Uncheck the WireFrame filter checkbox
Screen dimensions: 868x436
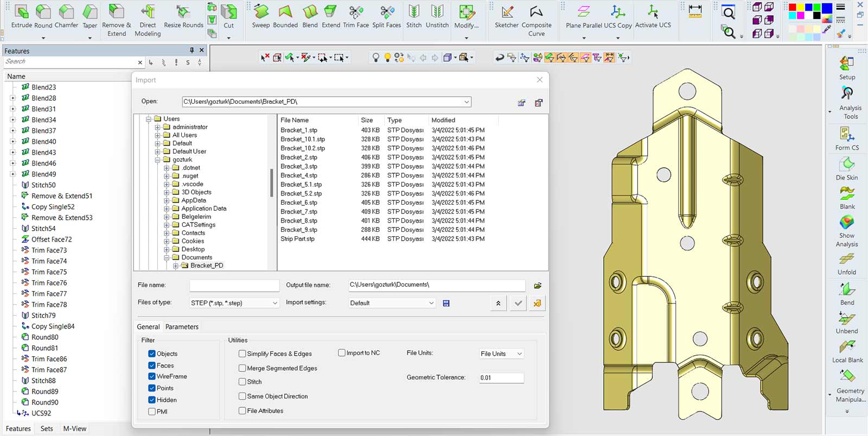pos(152,376)
